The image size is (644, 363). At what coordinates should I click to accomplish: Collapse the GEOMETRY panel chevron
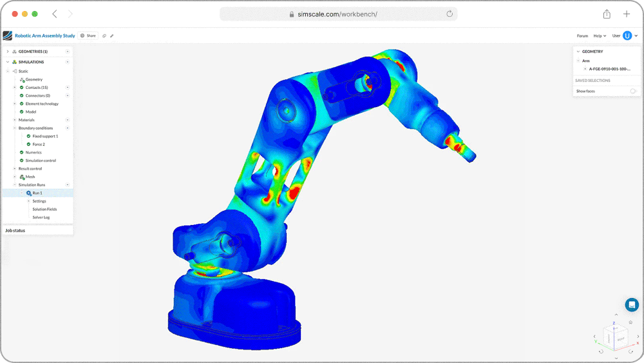click(x=578, y=52)
